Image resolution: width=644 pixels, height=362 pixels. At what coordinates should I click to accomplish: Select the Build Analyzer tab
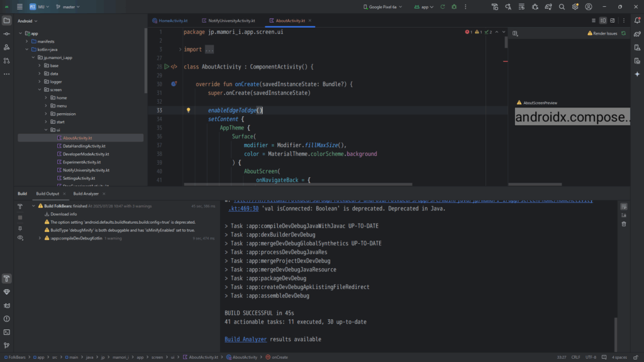[86, 194]
